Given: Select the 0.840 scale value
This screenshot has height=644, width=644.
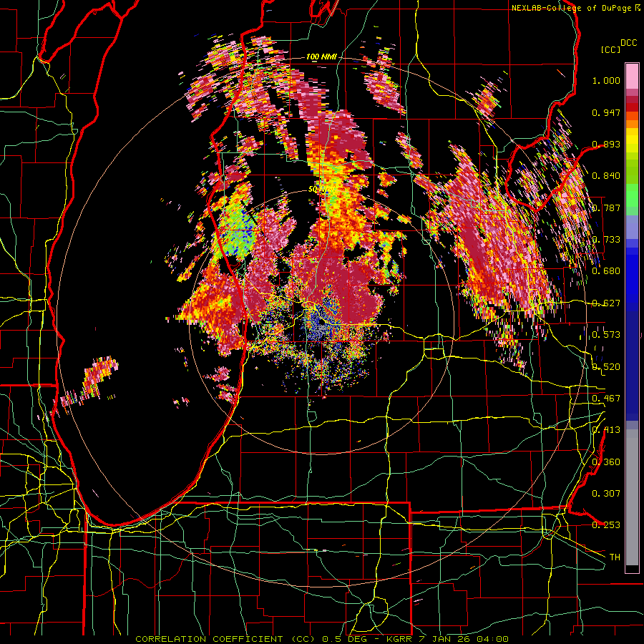Looking at the screenshot, I should [606, 176].
